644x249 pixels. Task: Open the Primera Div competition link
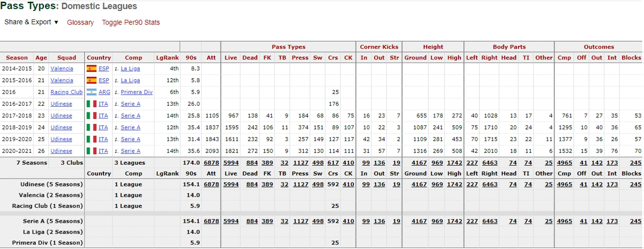pyautogui.click(x=137, y=92)
